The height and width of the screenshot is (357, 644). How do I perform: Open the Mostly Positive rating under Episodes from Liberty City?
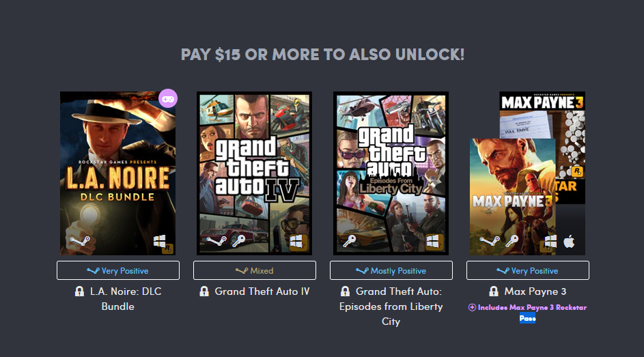[391, 270]
